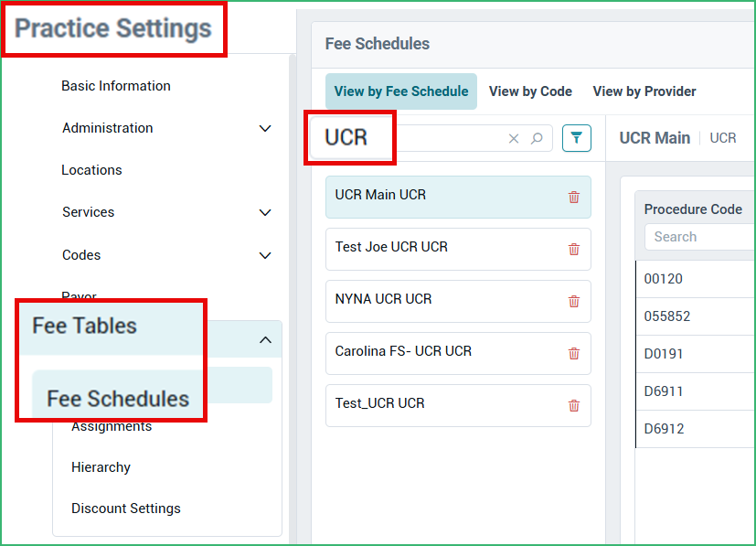Open Basic Information settings
Viewport: 756px width, 546px height.
pos(116,86)
